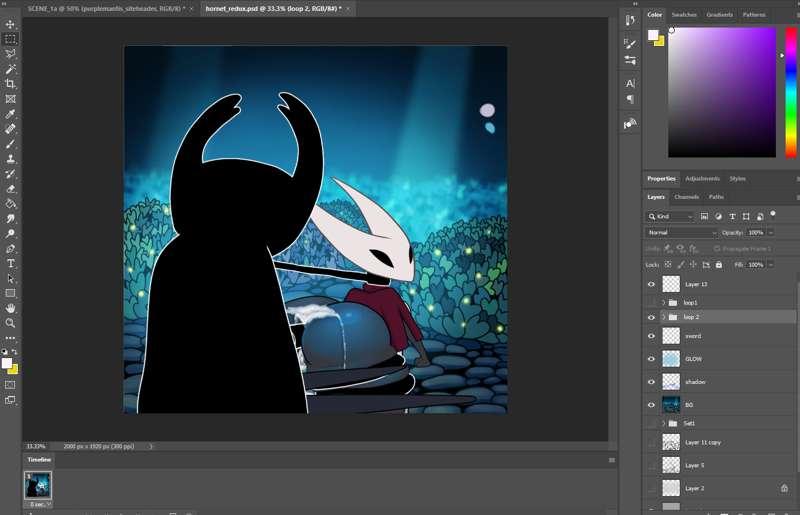Viewport: 800px width, 515px height.
Task: Open frame delay 0 sec dropdown
Action: [x=40, y=504]
